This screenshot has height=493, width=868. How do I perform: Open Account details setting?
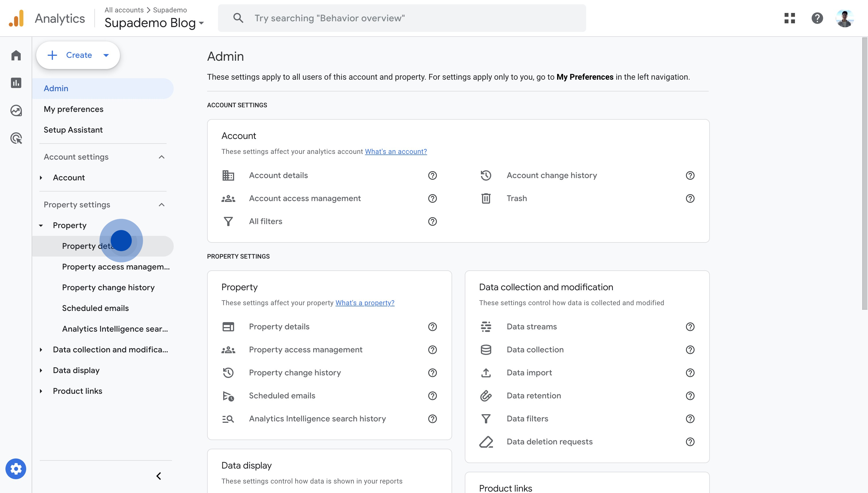pyautogui.click(x=278, y=175)
